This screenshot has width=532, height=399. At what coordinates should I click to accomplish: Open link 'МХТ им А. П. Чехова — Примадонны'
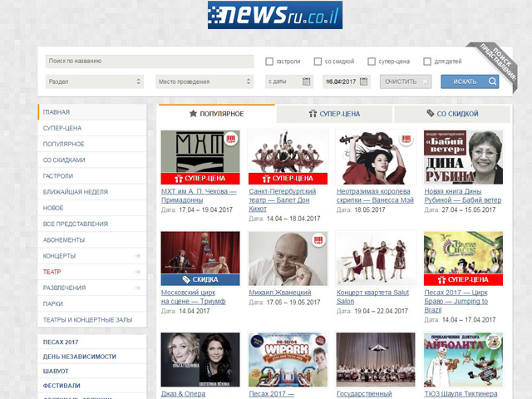(x=199, y=196)
